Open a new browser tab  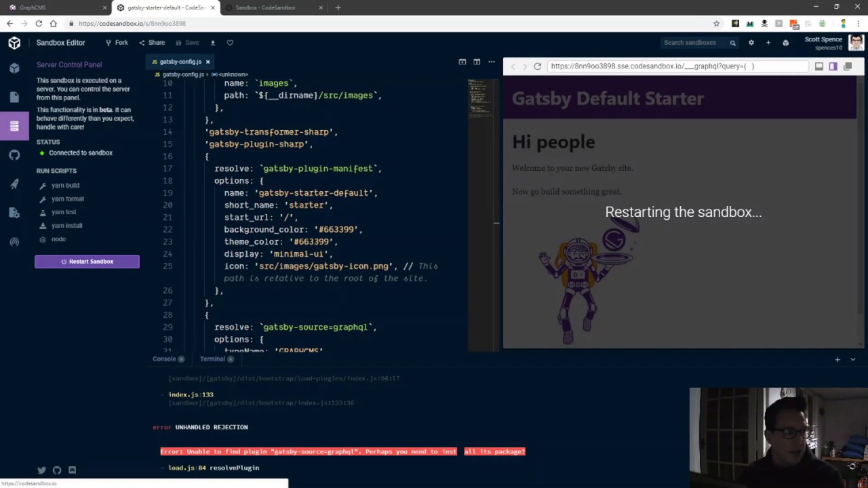[338, 7]
